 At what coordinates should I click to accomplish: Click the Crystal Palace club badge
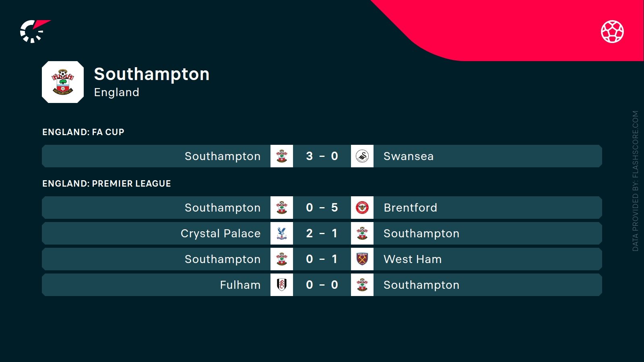click(282, 233)
